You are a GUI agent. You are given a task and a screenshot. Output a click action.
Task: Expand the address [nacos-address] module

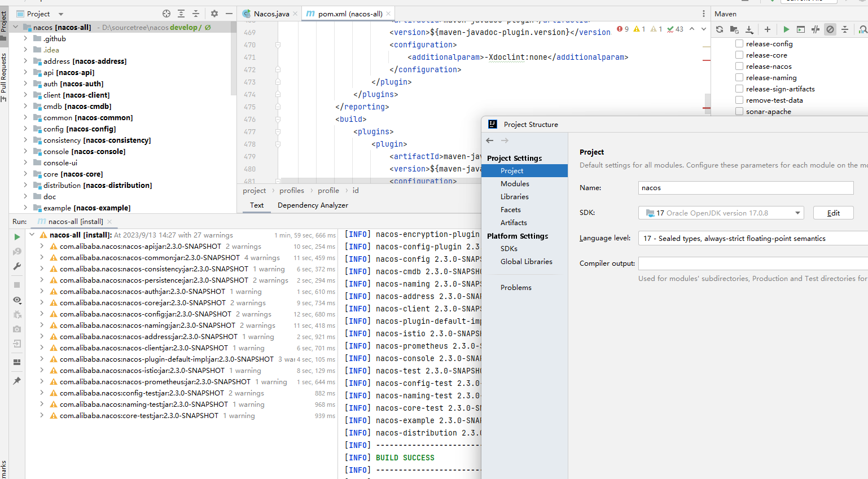coord(25,61)
